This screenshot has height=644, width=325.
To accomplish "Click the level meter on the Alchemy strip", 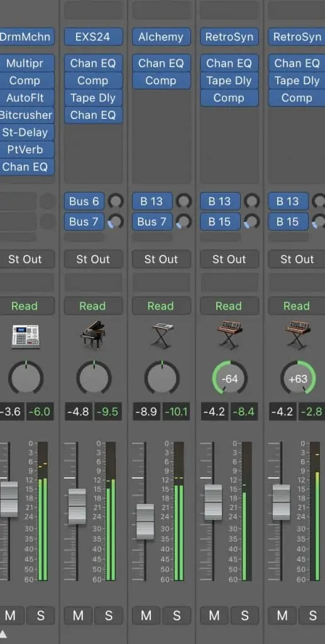I will pos(179,511).
